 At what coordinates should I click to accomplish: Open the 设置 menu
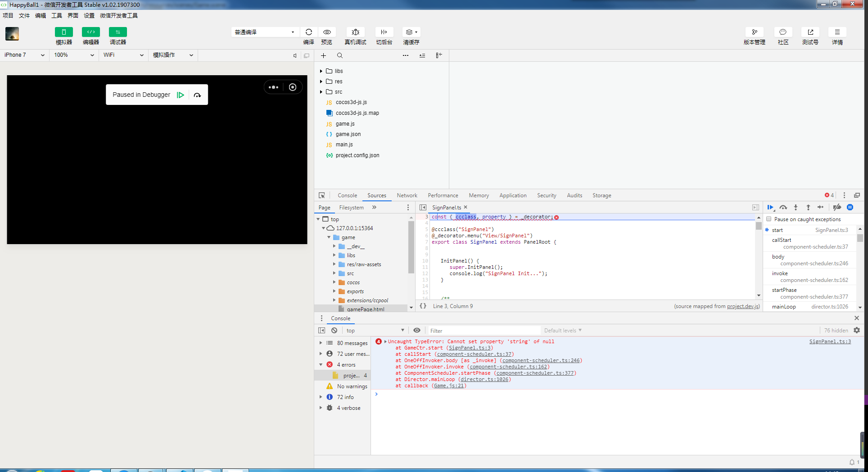(x=89, y=15)
